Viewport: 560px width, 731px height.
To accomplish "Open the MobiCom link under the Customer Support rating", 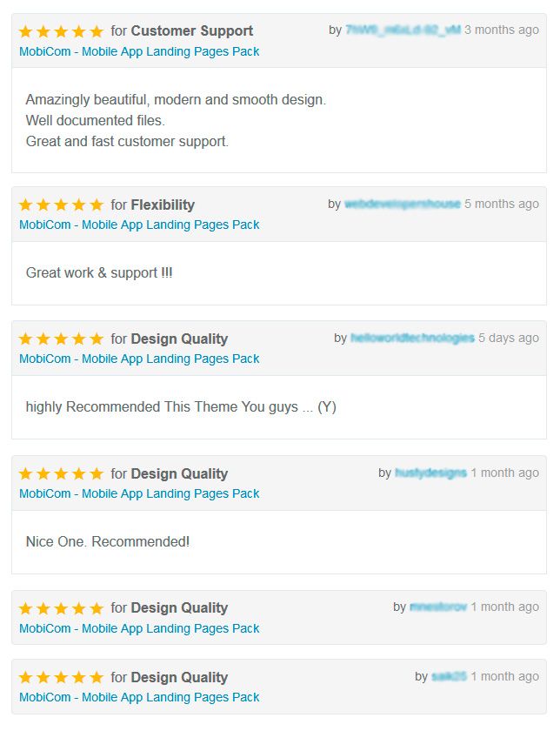I will [139, 51].
